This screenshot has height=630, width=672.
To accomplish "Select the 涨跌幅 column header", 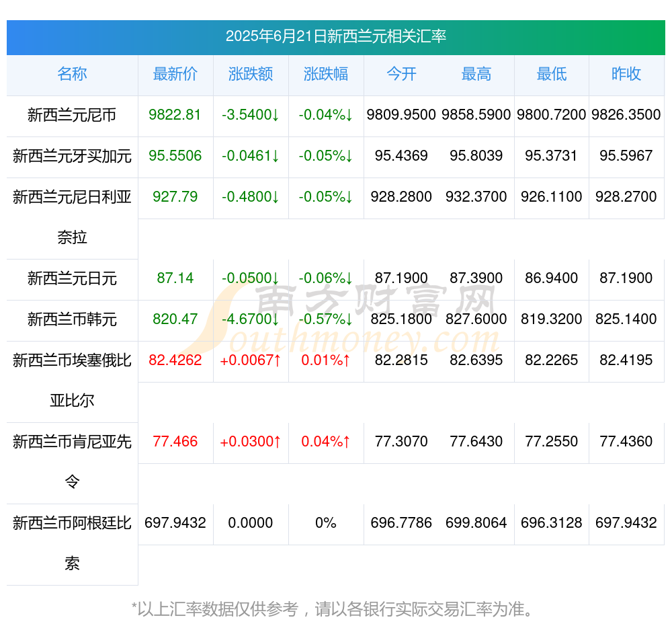I will coord(326,74).
